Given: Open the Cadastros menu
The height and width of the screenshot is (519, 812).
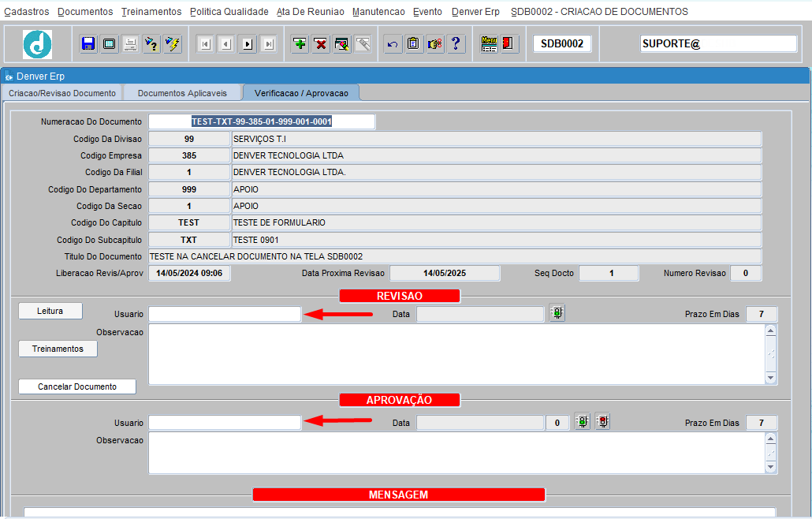Looking at the screenshot, I should [x=27, y=11].
